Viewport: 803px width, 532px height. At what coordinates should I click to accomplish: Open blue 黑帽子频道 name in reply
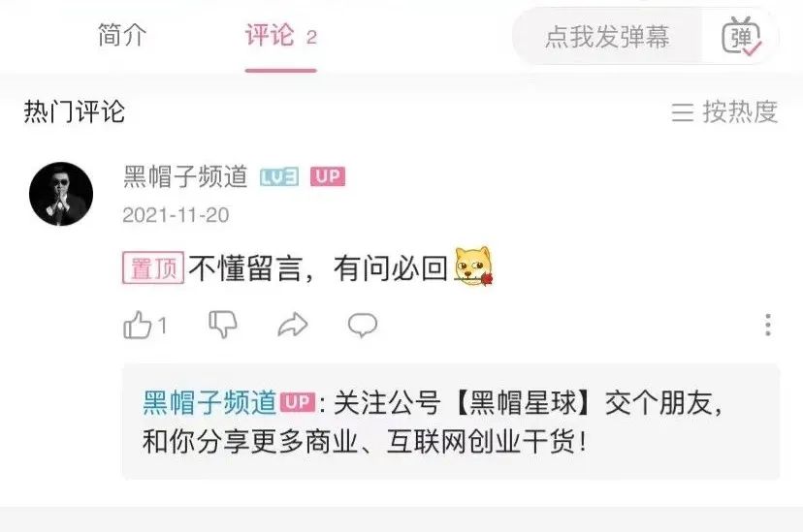pos(209,402)
